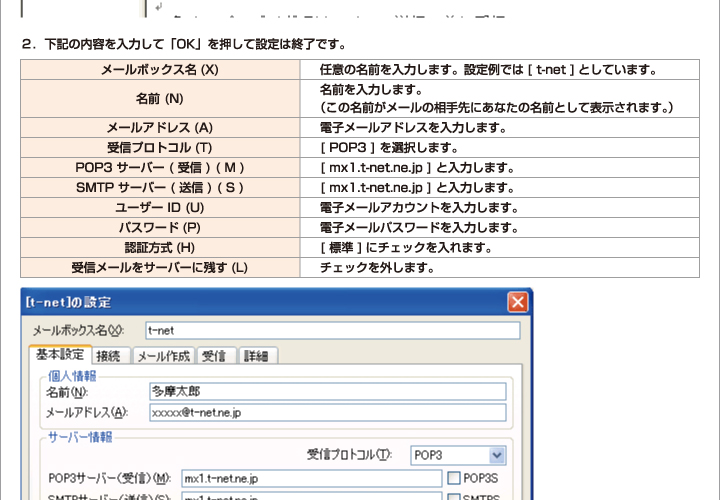Switch to the 基本設定 tab
The image size is (720, 500).
[60, 354]
